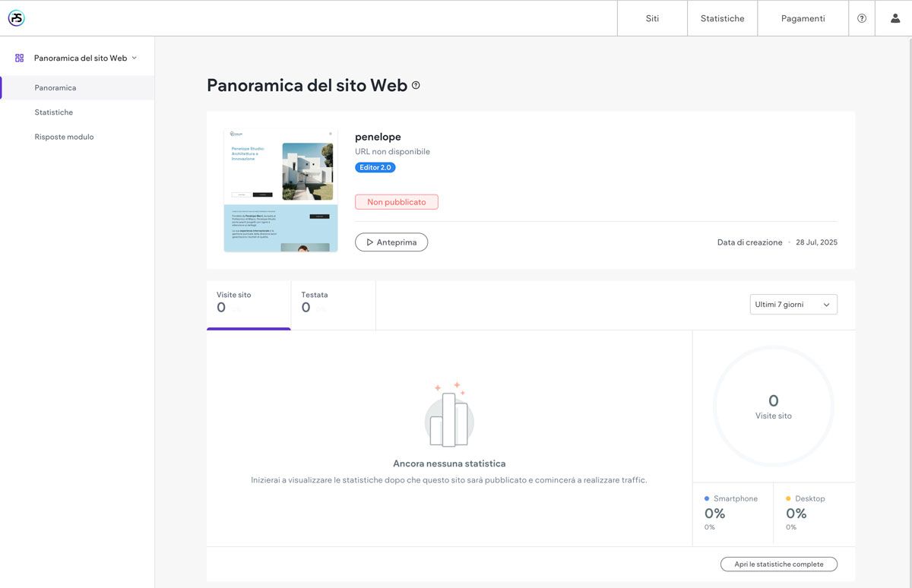Click the info icon next to page title
The height and width of the screenshot is (588, 912).
tap(416, 85)
